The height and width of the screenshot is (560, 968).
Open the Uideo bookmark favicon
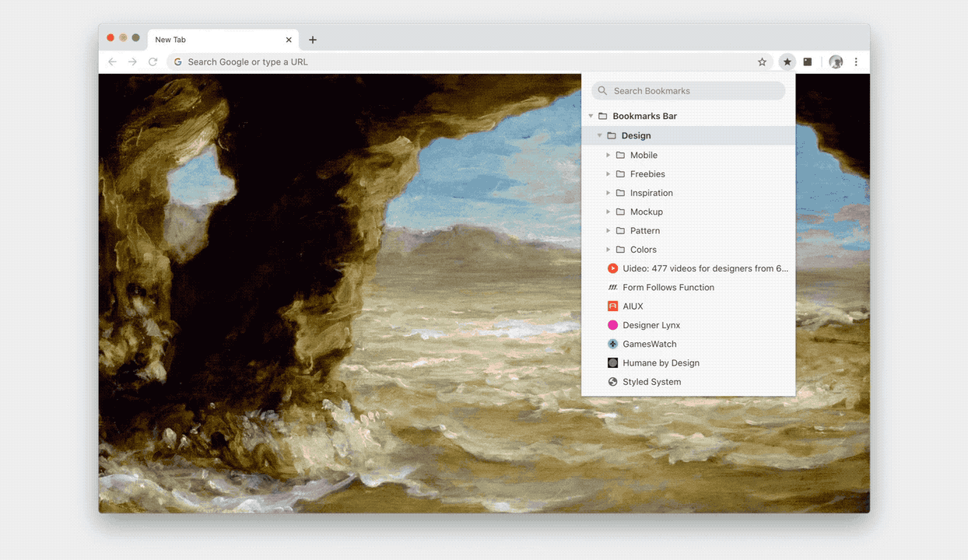tap(613, 268)
